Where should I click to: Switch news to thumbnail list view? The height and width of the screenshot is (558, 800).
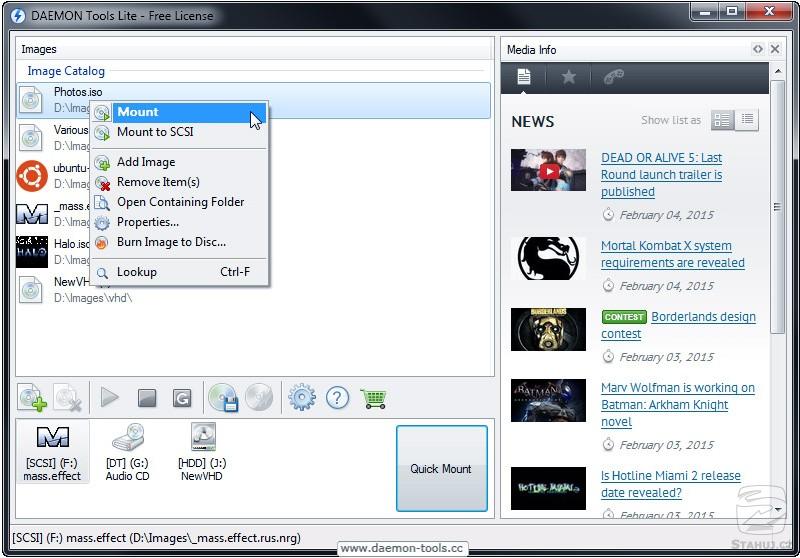[722, 120]
